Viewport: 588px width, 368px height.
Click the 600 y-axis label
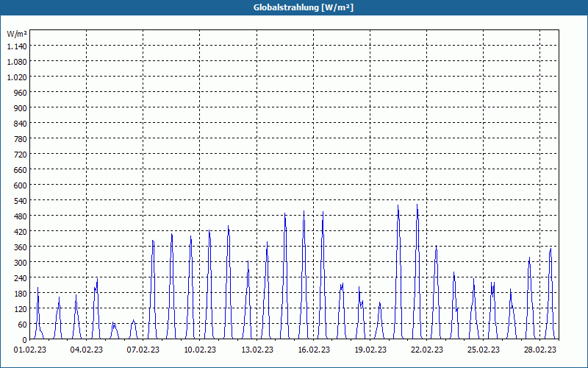click(x=21, y=185)
